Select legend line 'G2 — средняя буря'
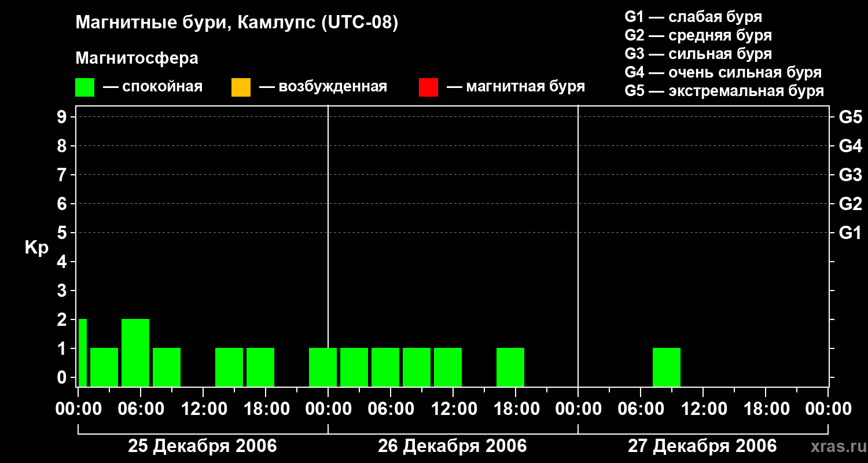 tap(698, 35)
